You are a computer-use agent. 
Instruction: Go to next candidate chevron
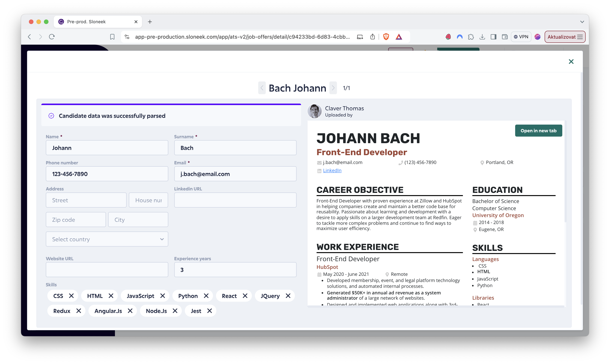(333, 88)
